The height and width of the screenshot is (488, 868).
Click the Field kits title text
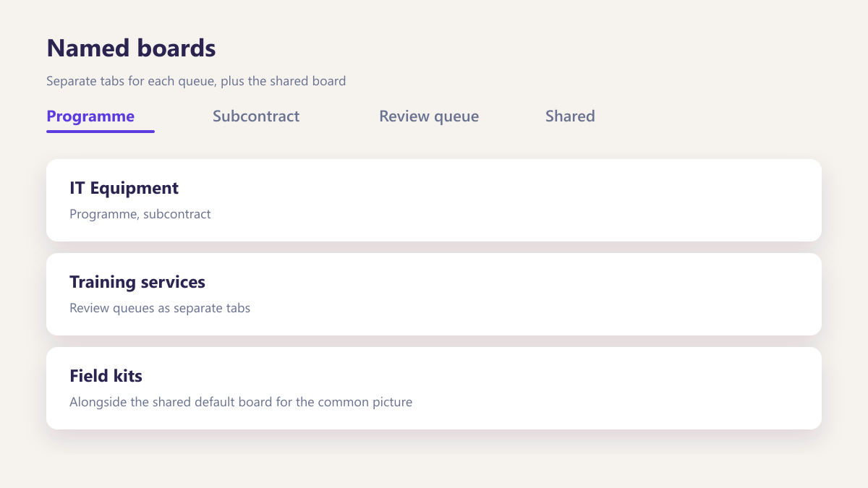pyautogui.click(x=106, y=376)
